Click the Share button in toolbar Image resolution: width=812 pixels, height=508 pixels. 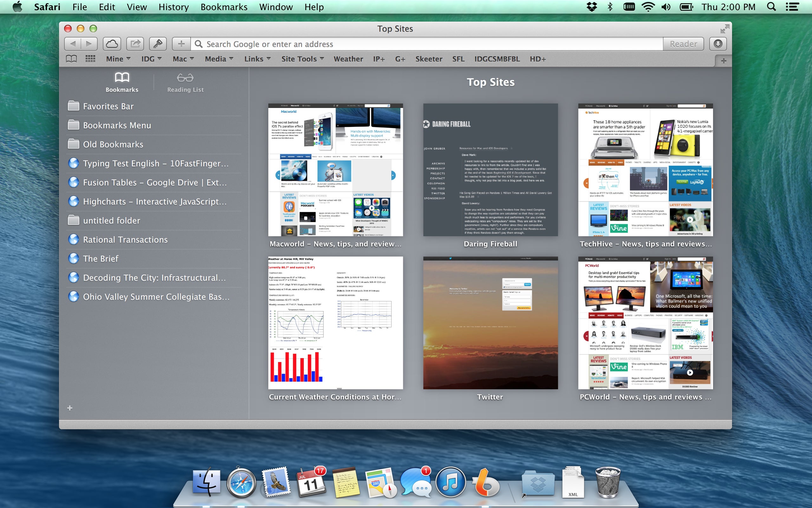pyautogui.click(x=135, y=44)
